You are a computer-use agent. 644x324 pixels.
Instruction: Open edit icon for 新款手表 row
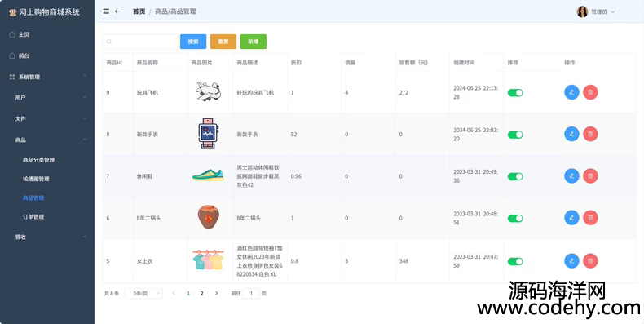(571, 134)
